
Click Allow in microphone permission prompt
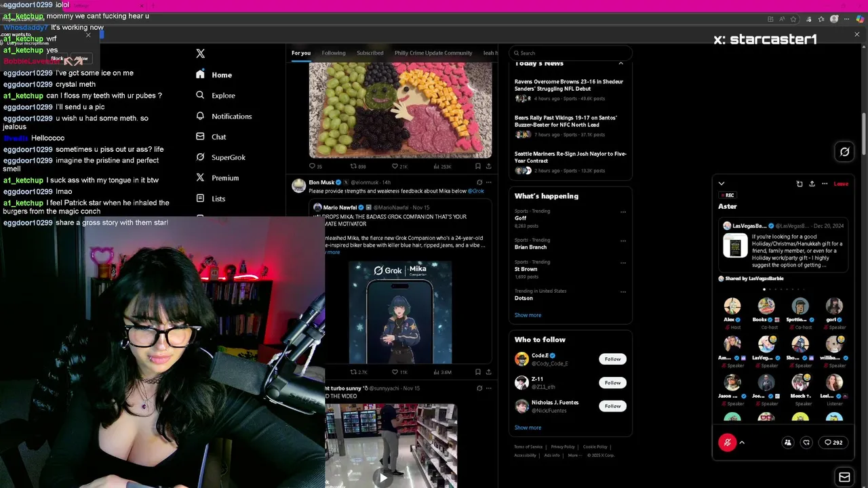(81, 58)
